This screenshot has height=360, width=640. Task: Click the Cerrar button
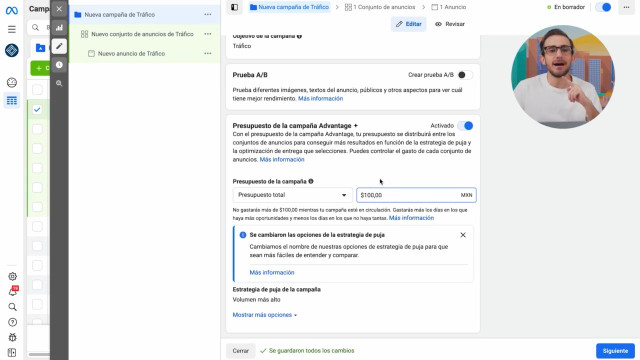coord(240,351)
